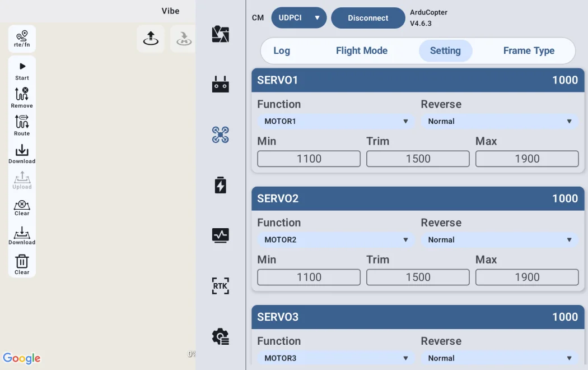Viewport: 588px width, 370px height.
Task: Open the map area sidebar icon
Action: [x=221, y=34]
